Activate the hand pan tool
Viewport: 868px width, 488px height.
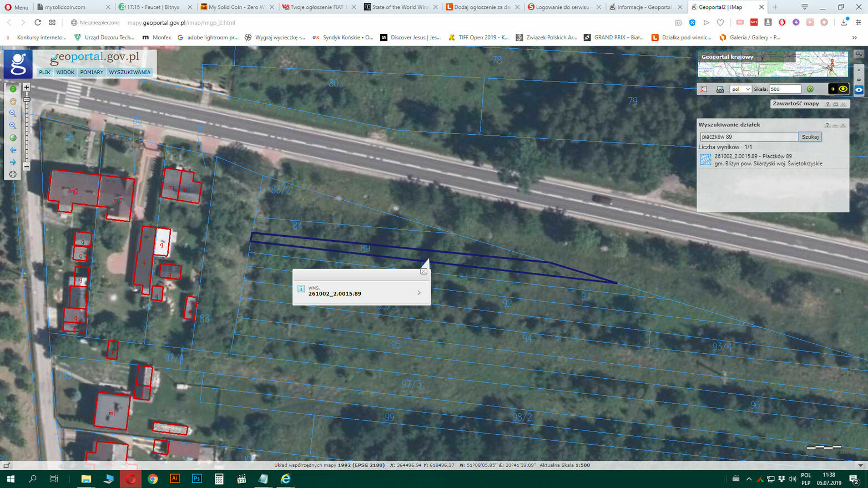[13, 101]
